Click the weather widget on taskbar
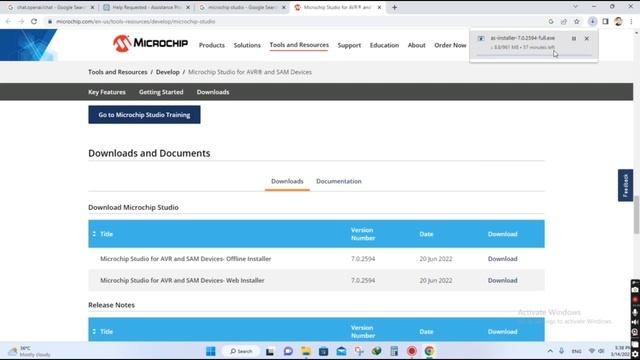The width and height of the screenshot is (640, 360). point(29,351)
